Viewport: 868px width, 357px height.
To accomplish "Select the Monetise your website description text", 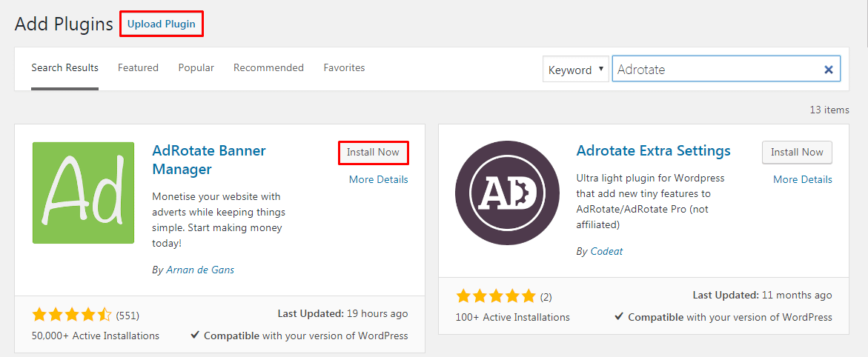I will coord(218,220).
